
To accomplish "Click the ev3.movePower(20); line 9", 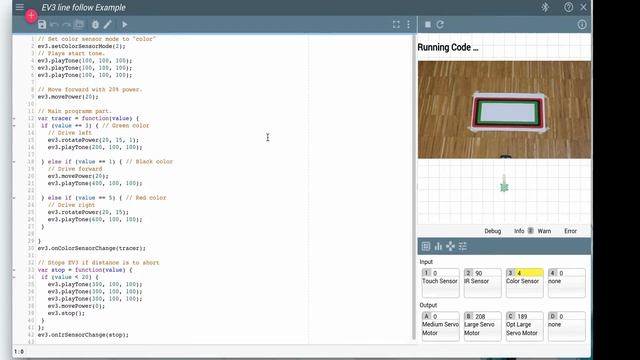I will pyautogui.click(x=68, y=97).
